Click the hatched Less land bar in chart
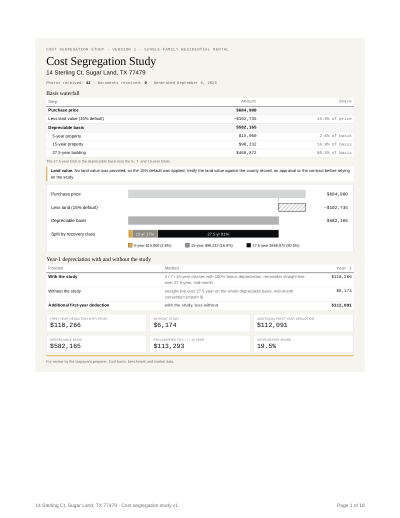 (292, 207)
